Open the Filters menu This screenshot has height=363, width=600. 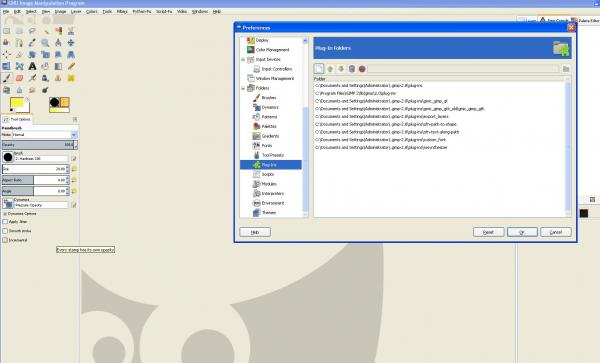click(122, 11)
